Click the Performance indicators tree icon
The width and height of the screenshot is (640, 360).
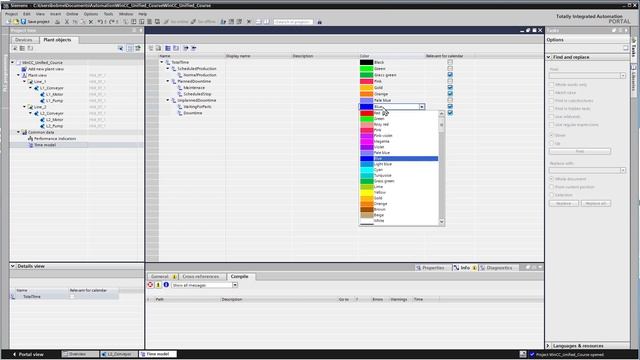click(30, 139)
